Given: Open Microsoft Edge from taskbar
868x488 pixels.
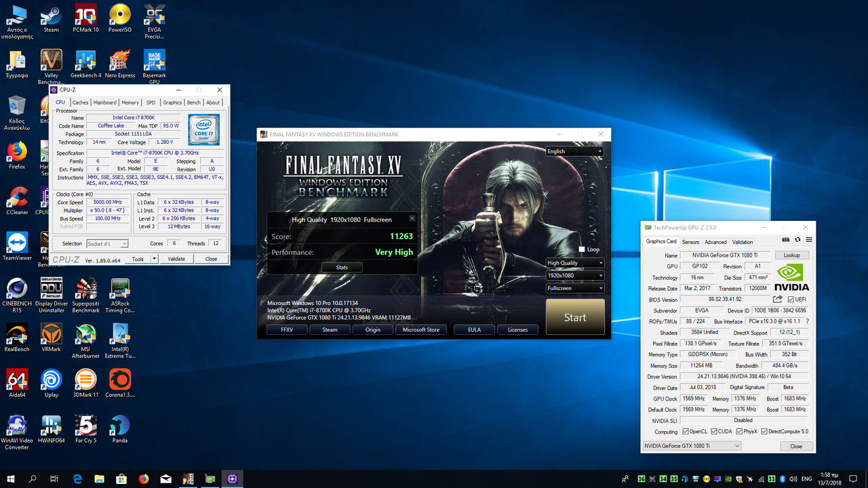Looking at the screenshot, I should (x=77, y=479).
